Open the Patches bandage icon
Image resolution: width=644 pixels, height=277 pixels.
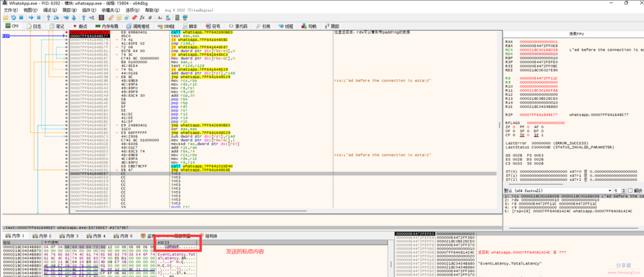pos(111,18)
